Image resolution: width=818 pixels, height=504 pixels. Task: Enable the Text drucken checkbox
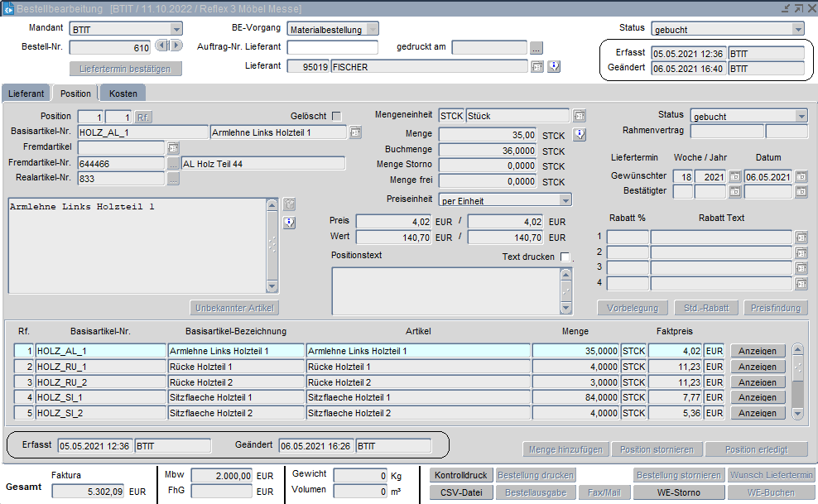[565, 257]
